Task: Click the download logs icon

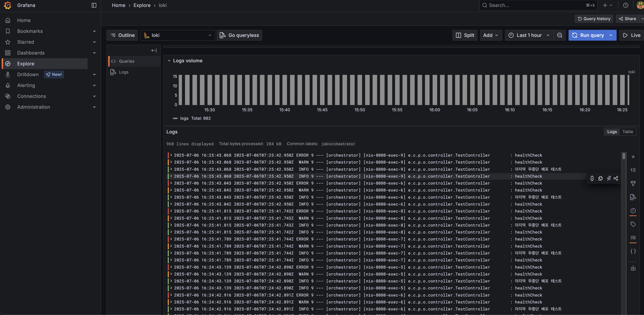Action: click(x=633, y=268)
